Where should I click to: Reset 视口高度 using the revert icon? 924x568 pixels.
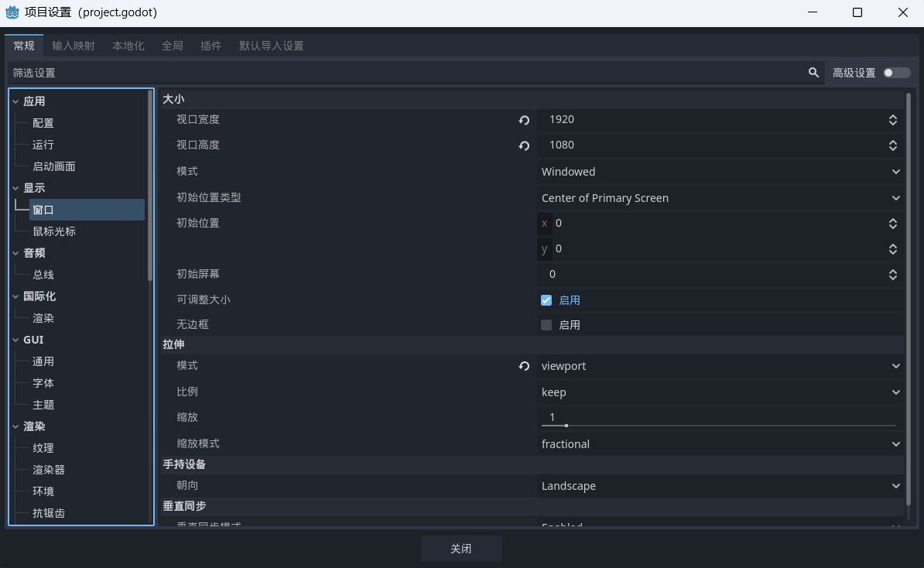[x=524, y=145]
